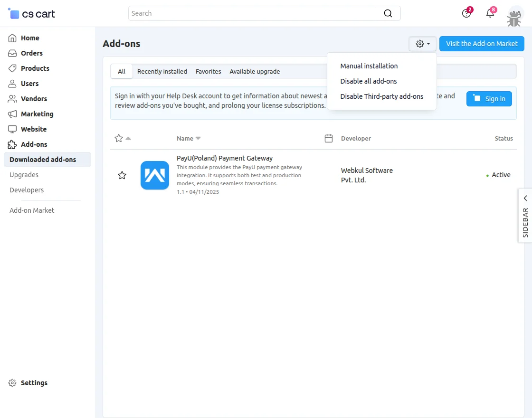Click the calendar icon column header
The height and width of the screenshot is (418, 532).
[328, 138]
